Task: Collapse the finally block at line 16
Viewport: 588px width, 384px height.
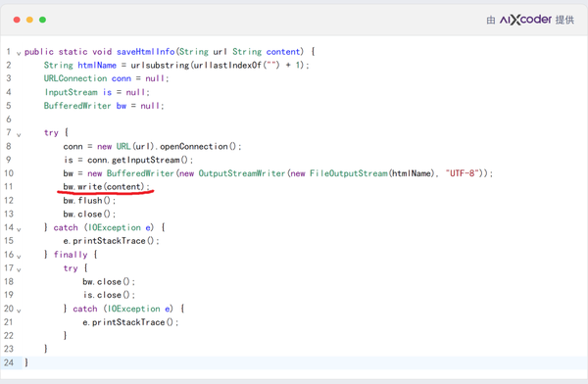Action: [19, 256]
